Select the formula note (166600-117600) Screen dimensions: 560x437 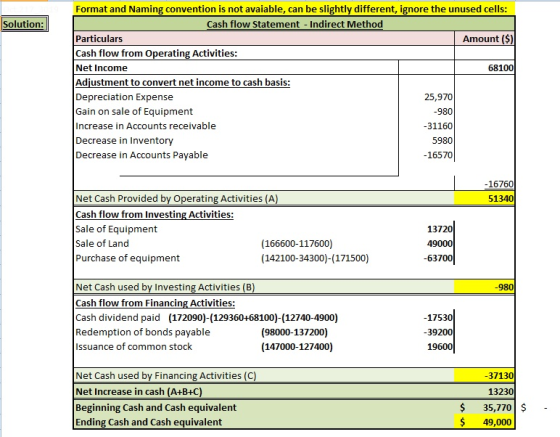tap(297, 243)
